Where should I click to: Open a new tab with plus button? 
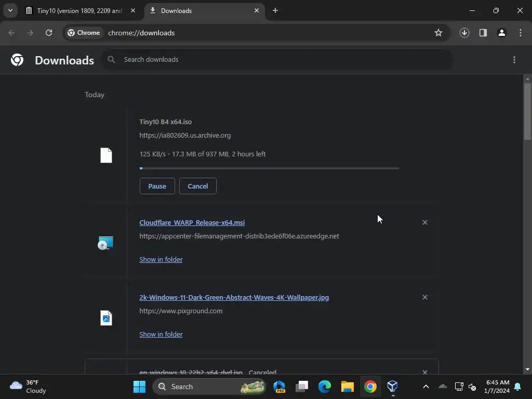pos(275,10)
